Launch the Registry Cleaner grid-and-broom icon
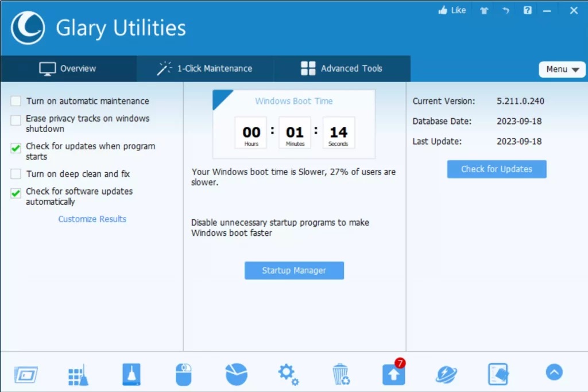The width and height of the screenshot is (588, 392). tap(78, 374)
